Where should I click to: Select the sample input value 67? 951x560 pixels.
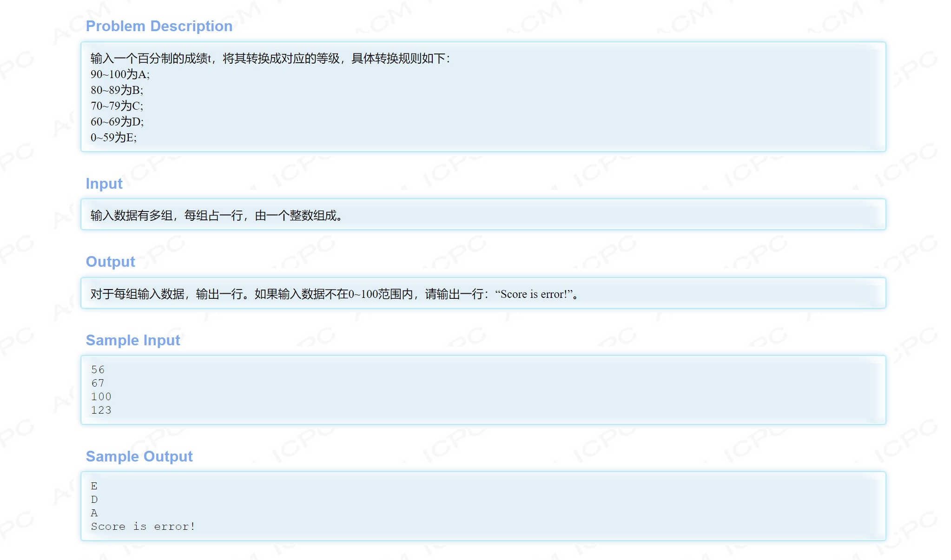[x=98, y=383]
